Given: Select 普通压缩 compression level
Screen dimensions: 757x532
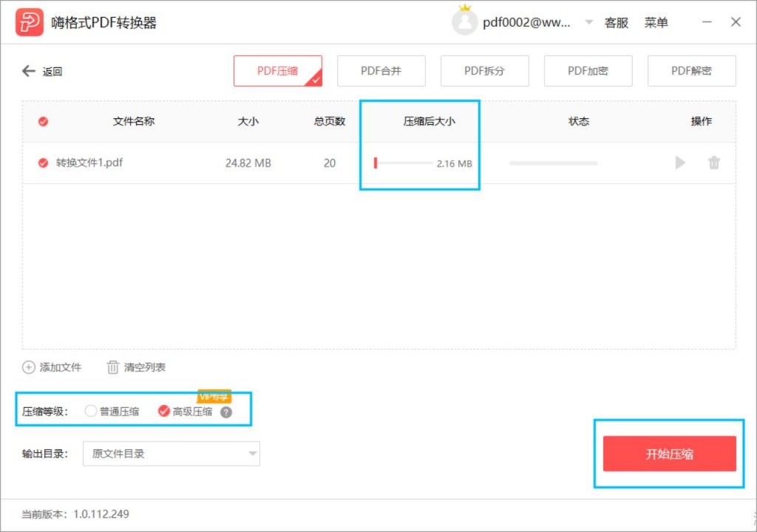Looking at the screenshot, I should click(x=90, y=412).
